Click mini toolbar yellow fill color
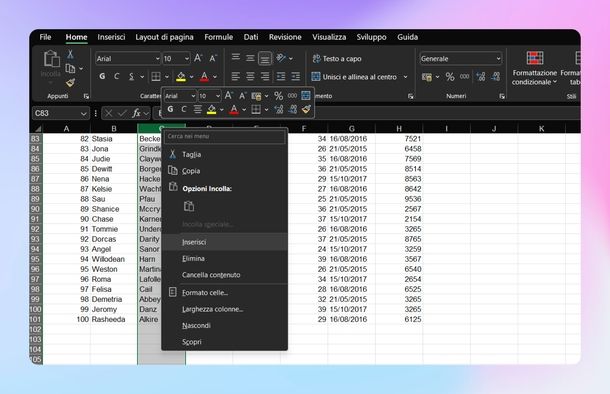This screenshot has height=394, width=610. (211, 110)
